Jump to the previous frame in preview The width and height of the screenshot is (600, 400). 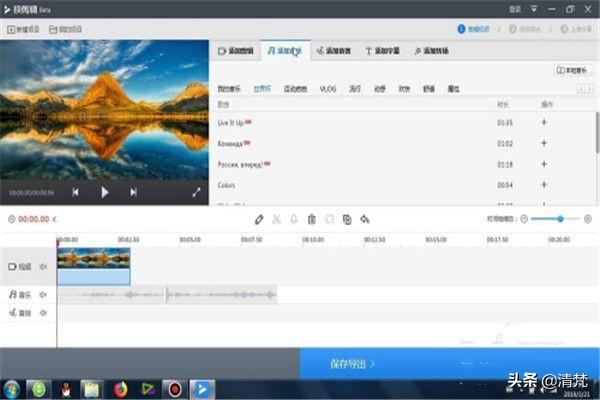[x=75, y=192]
